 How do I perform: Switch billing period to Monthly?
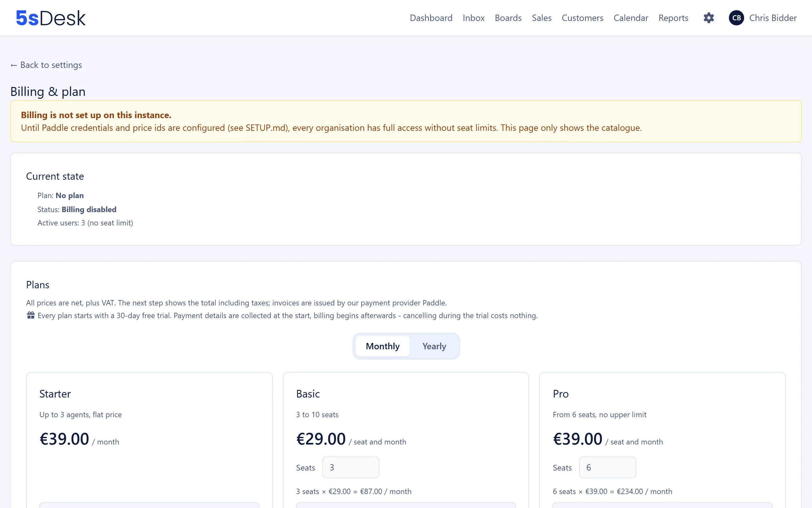[383, 346]
